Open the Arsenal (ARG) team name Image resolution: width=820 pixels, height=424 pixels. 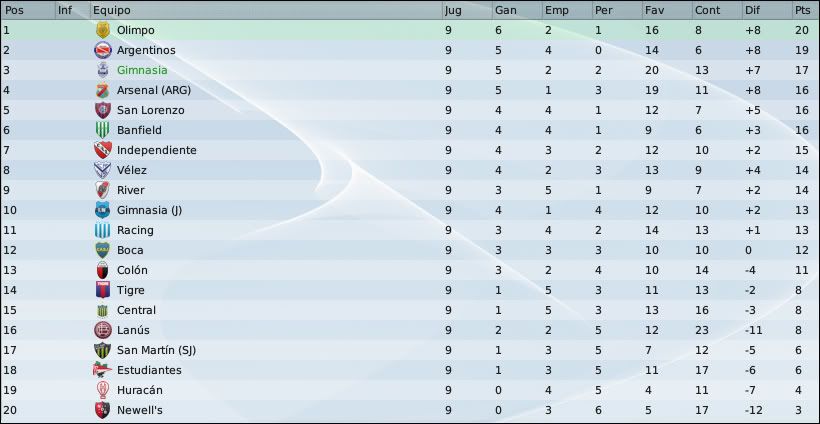tap(154, 90)
